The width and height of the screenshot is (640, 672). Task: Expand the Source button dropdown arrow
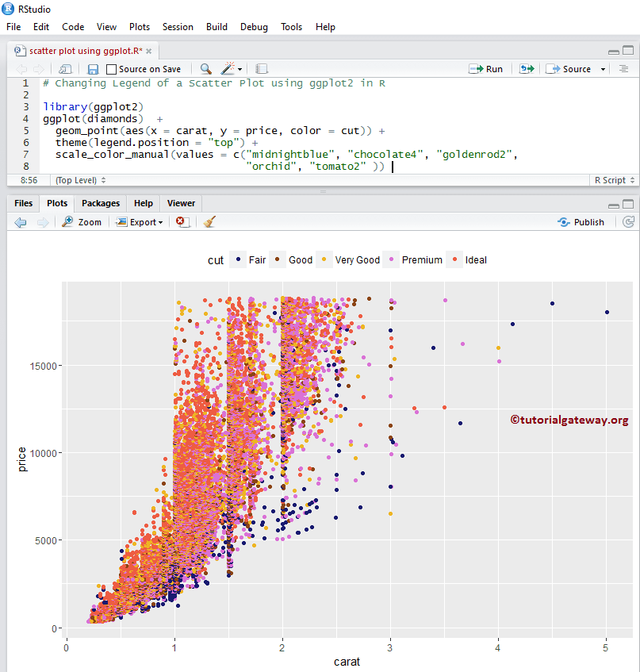point(603,70)
